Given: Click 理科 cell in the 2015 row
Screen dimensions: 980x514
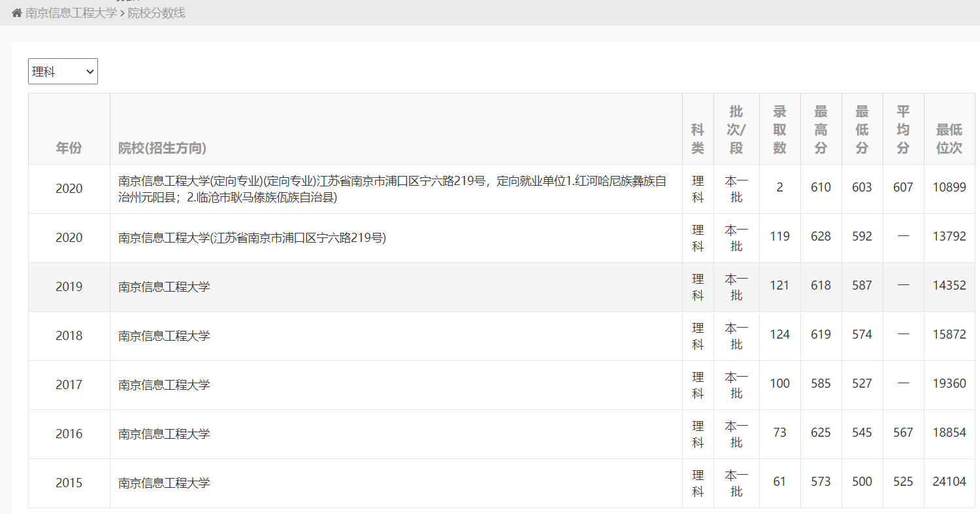Looking at the screenshot, I should (698, 483).
